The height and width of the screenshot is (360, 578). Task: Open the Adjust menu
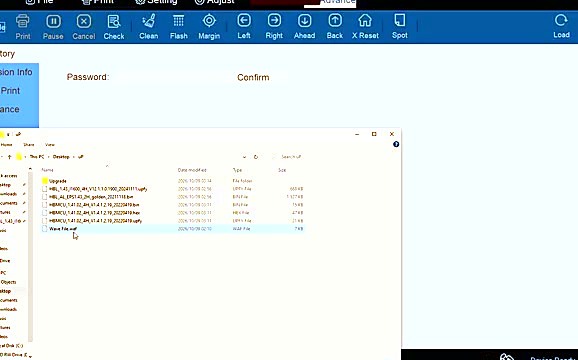(215, 2)
